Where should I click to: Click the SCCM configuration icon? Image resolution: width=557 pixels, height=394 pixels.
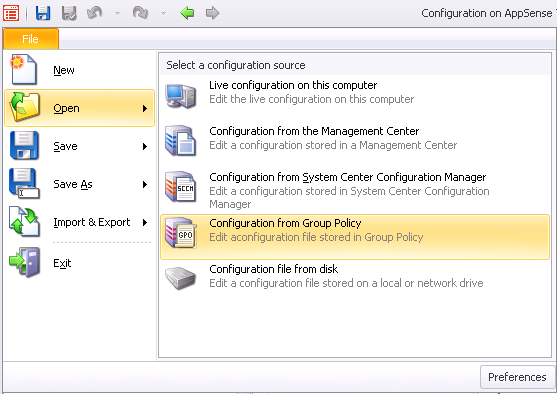[x=180, y=187]
